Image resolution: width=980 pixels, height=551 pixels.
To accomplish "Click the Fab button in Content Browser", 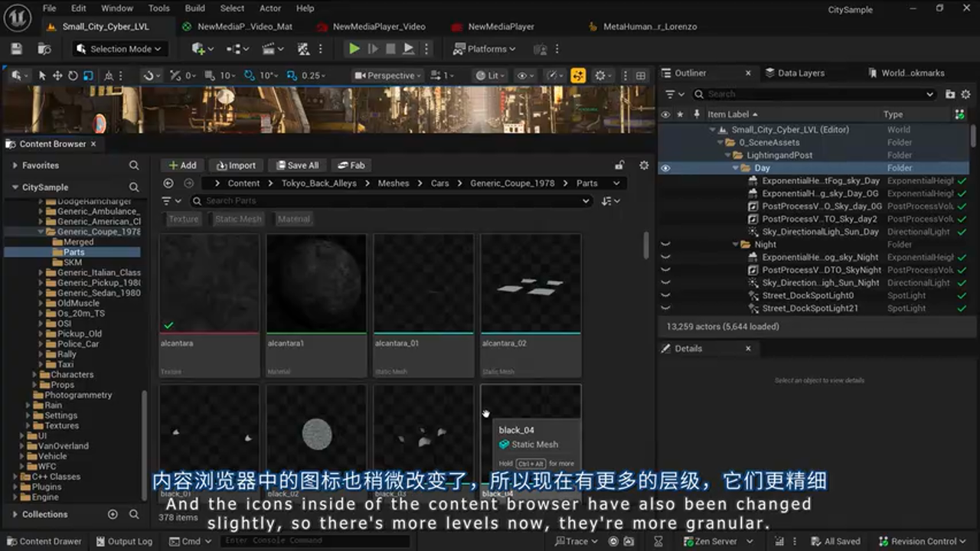I will pos(351,165).
